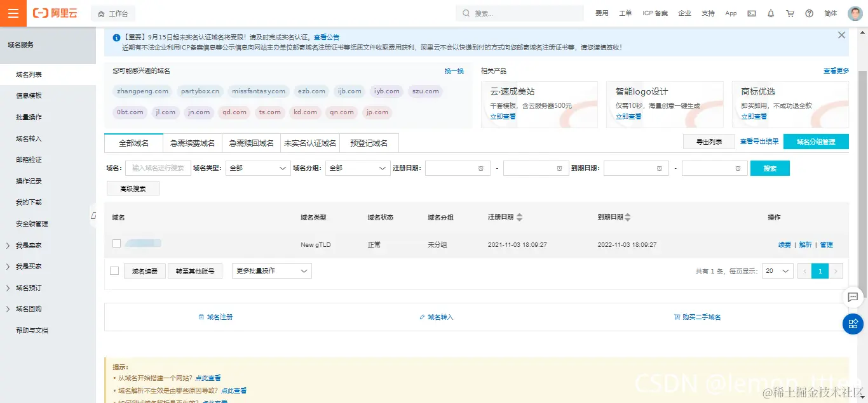Switch to 预登记域名 tab

click(x=369, y=143)
